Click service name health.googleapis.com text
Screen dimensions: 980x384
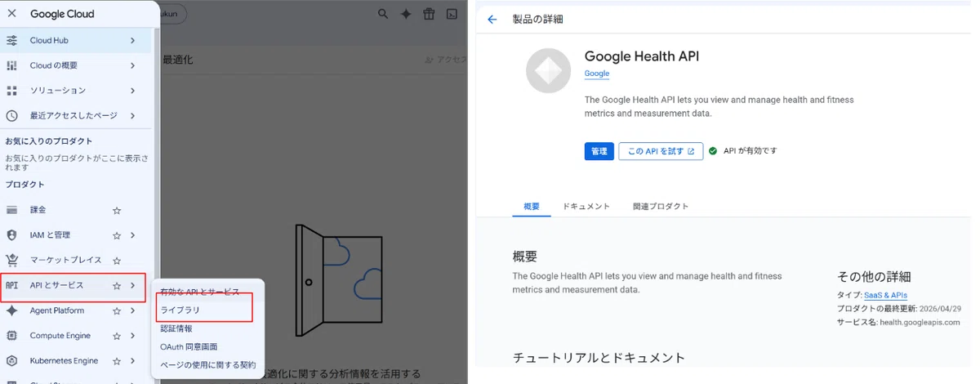pos(921,323)
